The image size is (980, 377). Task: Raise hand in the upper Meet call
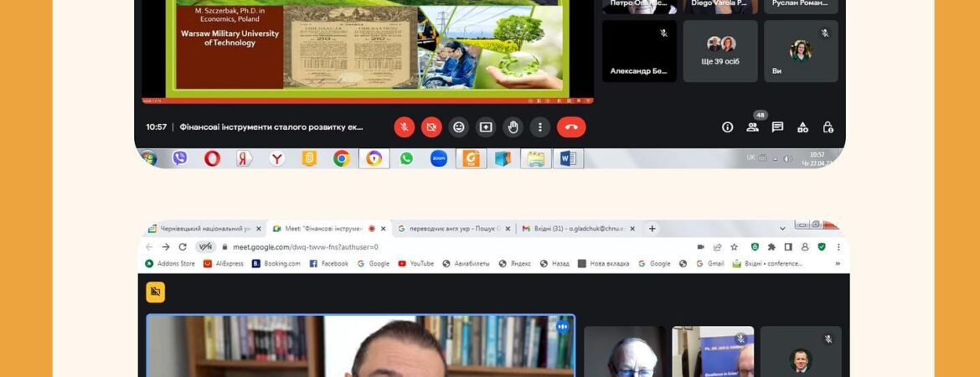[513, 127]
